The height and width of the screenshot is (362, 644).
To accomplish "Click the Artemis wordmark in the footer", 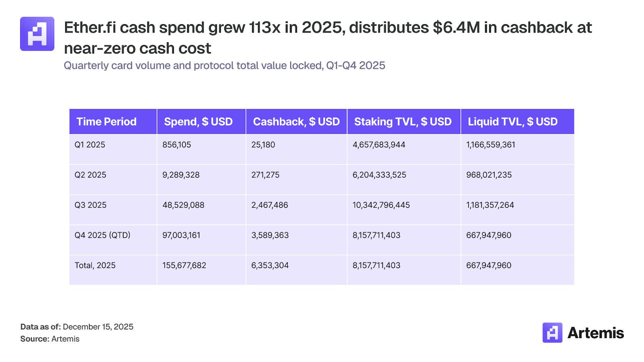I will pyautogui.click(x=595, y=333).
